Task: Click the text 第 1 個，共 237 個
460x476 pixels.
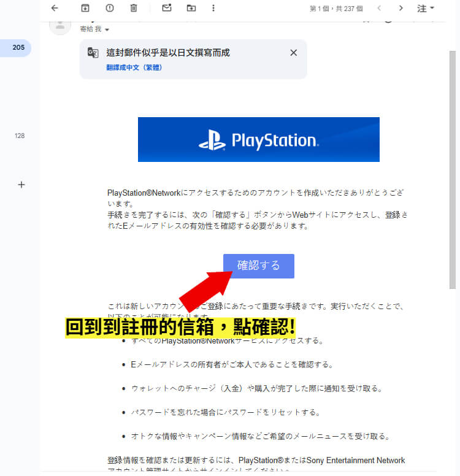Action: pos(336,9)
